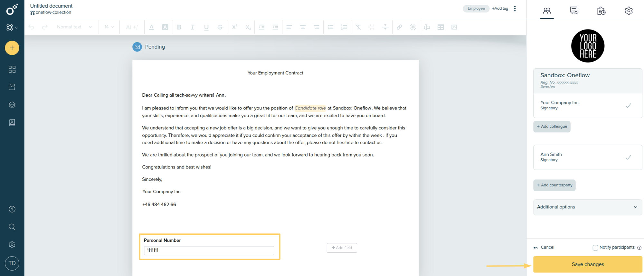This screenshot has width=644, height=276.
Task: Click the +Add tag link
Action: (500, 9)
